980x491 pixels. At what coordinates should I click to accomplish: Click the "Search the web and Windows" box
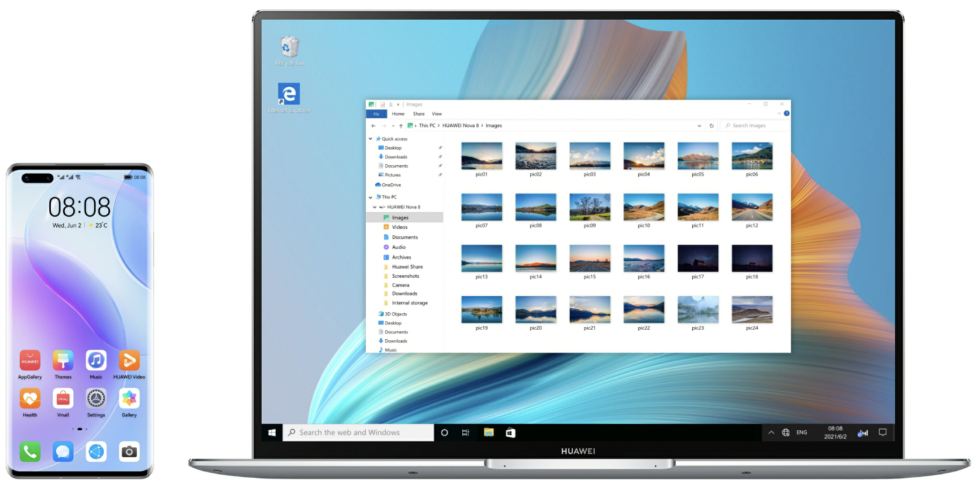tap(358, 432)
